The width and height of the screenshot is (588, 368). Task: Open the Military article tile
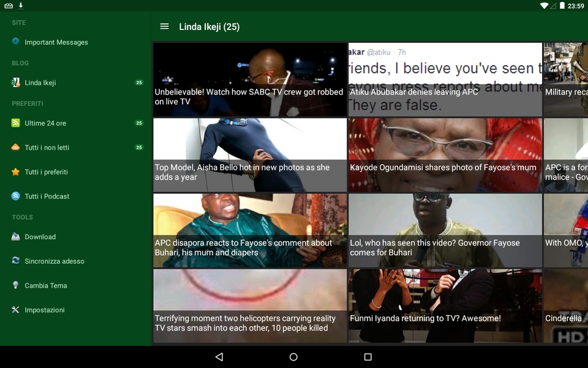[566, 79]
